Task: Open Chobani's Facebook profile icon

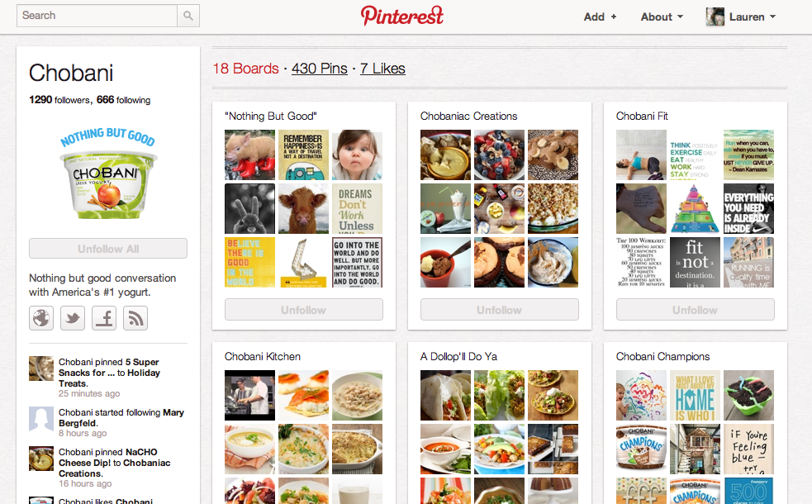Action: coord(104,318)
